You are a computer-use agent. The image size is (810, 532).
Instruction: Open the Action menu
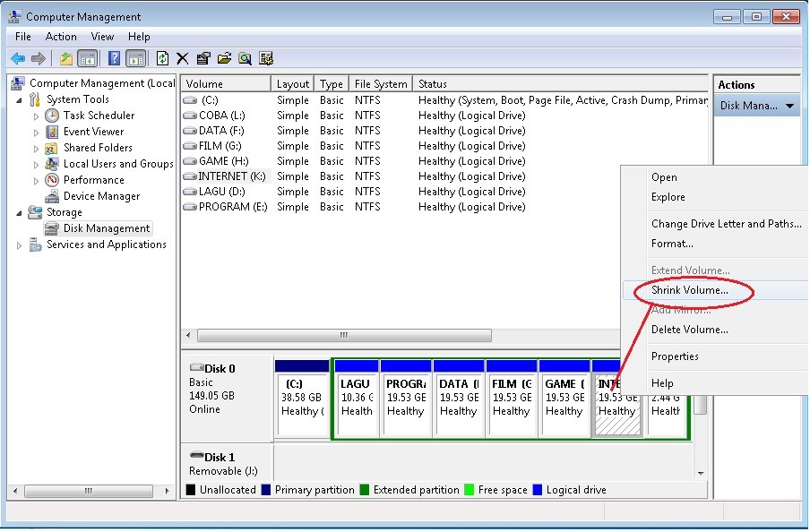click(x=61, y=37)
